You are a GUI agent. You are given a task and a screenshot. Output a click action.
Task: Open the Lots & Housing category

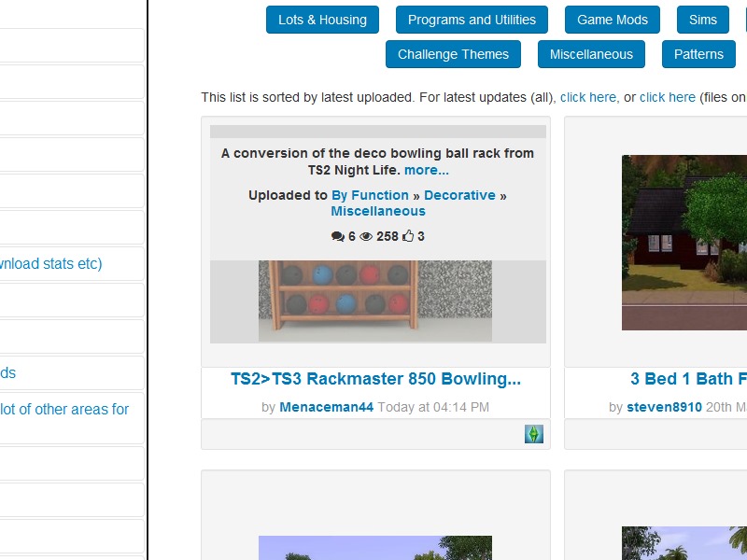322,20
